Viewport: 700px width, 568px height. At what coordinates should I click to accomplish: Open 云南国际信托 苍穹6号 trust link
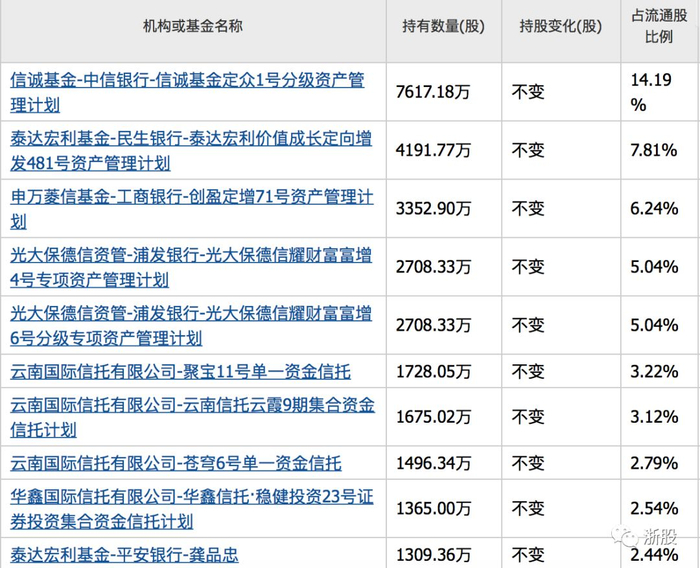pos(176,463)
